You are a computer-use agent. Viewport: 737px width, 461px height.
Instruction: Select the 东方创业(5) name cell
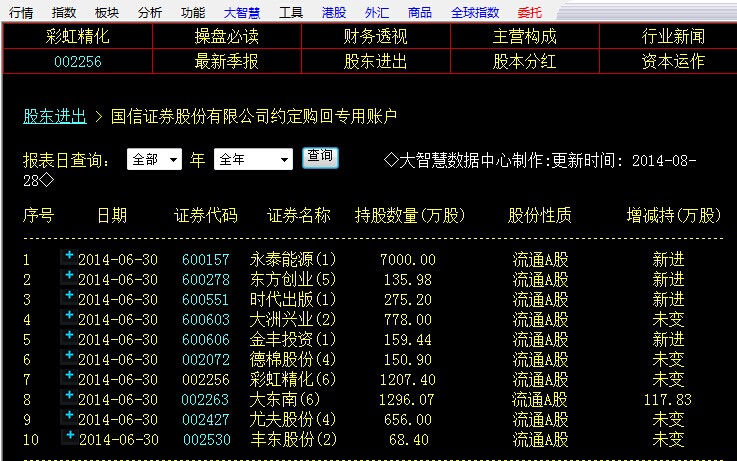point(293,279)
